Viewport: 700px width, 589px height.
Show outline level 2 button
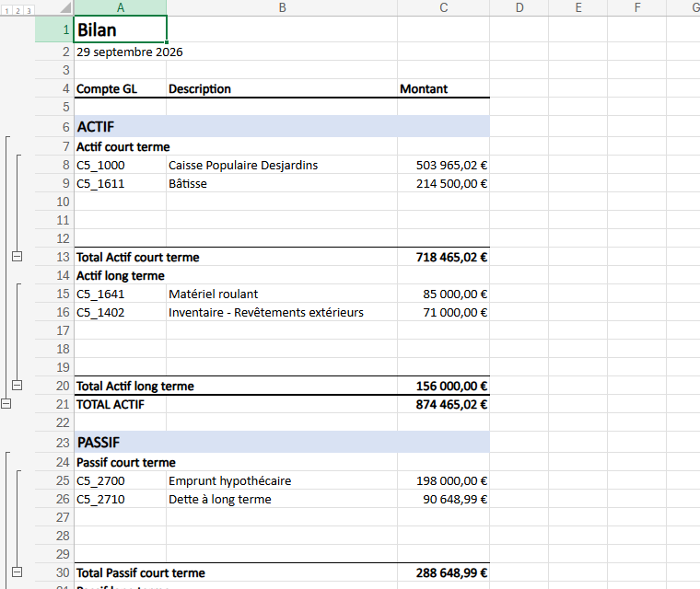(17, 11)
